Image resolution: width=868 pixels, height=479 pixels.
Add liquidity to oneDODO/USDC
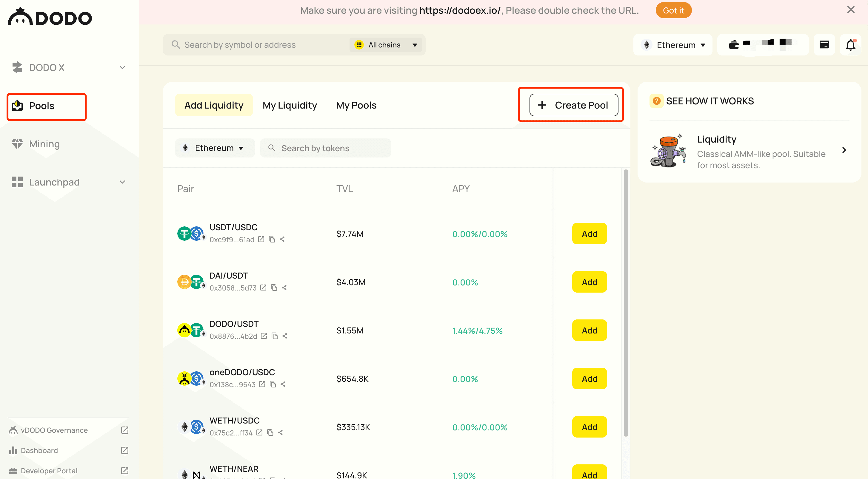pyautogui.click(x=589, y=379)
